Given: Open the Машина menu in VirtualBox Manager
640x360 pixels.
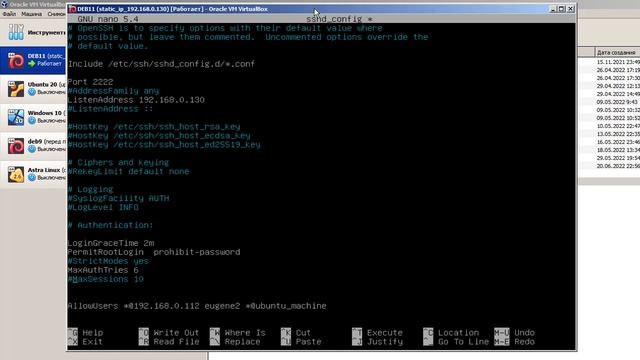Looking at the screenshot, I should (x=31, y=14).
